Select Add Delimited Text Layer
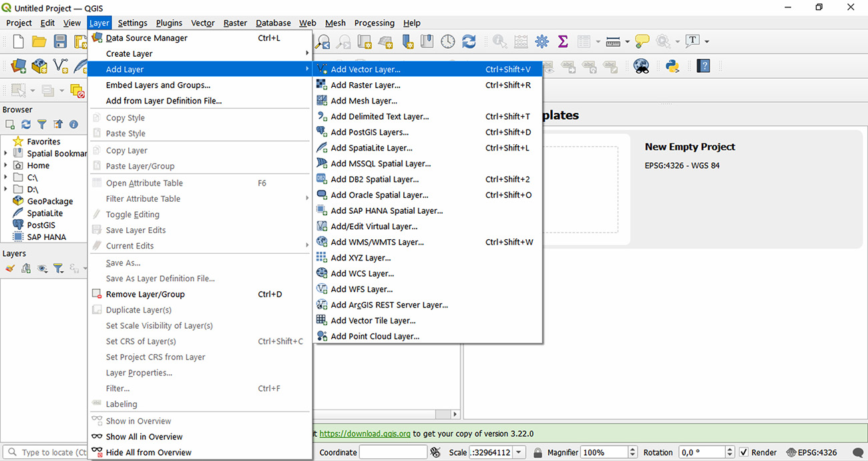The height and width of the screenshot is (461, 868). click(427, 116)
